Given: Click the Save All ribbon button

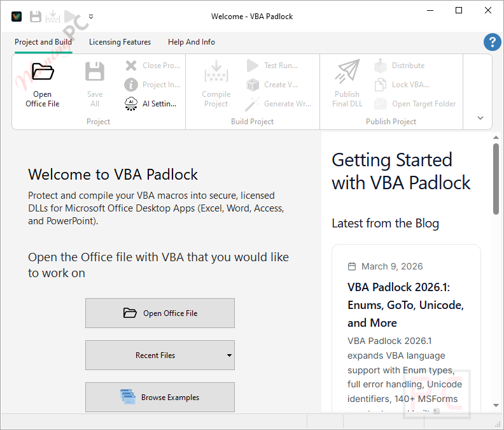Looking at the screenshot, I should pos(94,85).
